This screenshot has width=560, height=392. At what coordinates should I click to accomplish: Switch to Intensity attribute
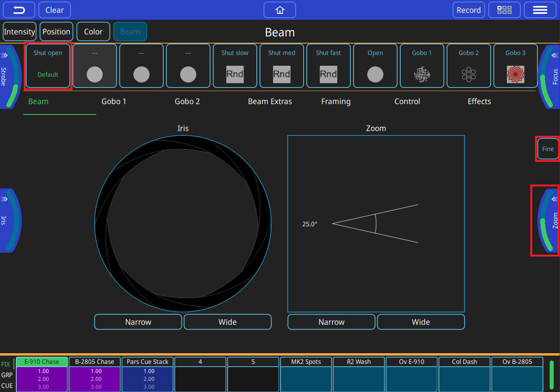[x=19, y=32]
